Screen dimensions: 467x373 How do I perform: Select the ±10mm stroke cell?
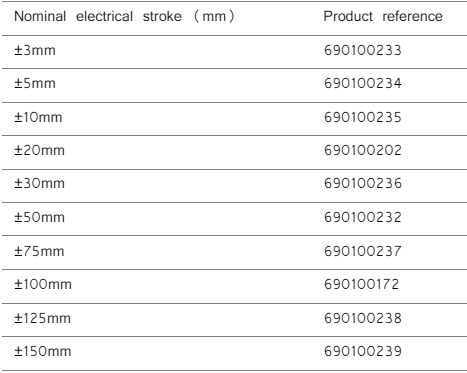pyautogui.click(x=38, y=117)
